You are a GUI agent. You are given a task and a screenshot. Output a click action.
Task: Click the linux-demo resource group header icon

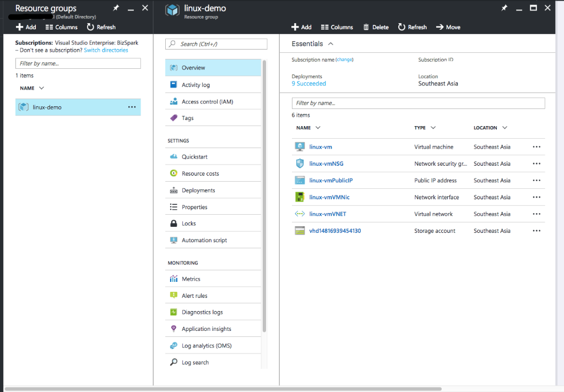point(172,10)
